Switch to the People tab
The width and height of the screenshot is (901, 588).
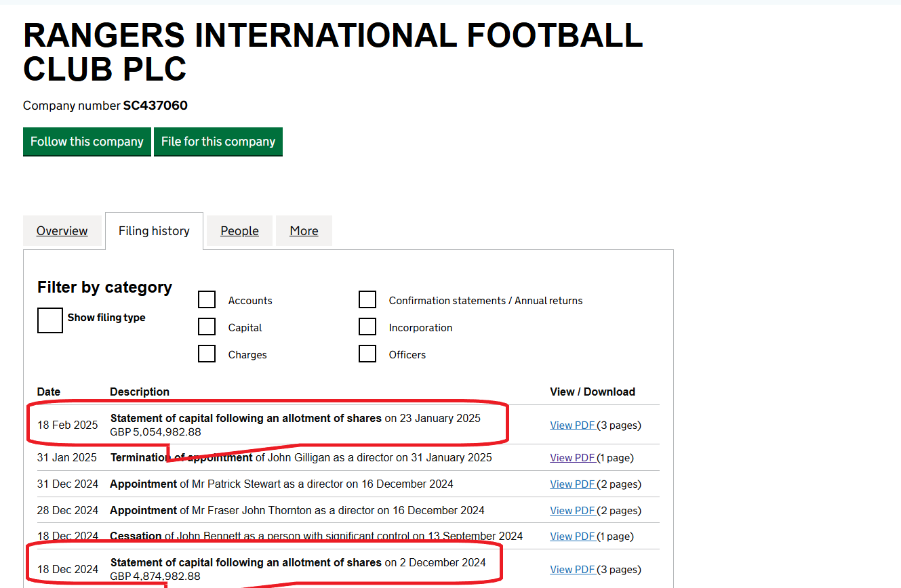[239, 231]
